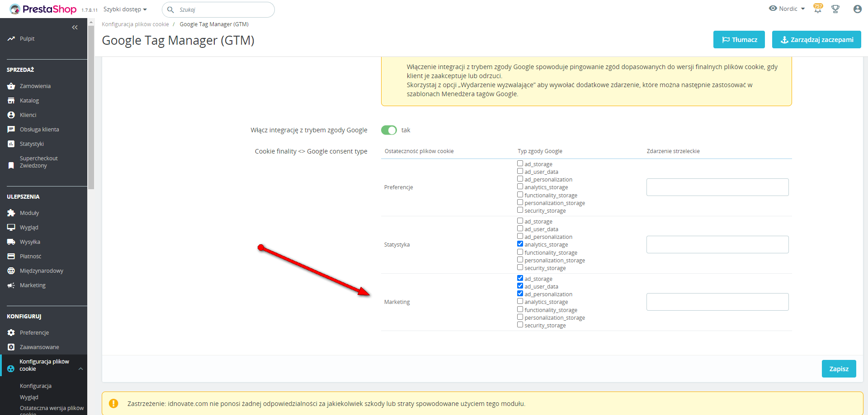Viewport: 868px width, 415px height.
Task: Check personalization_storage in the Preferencje row
Action: [x=520, y=202]
